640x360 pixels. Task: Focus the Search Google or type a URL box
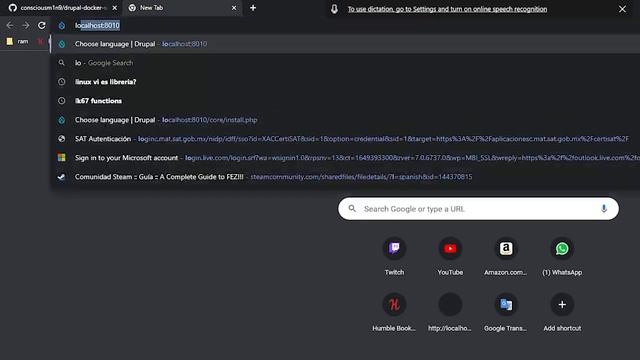pyautogui.click(x=478, y=209)
